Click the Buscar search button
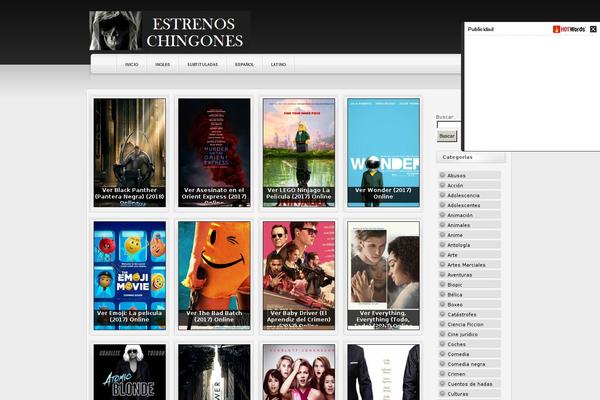The width and height of the screenshot is (600, 400). (x=447, y=136)
